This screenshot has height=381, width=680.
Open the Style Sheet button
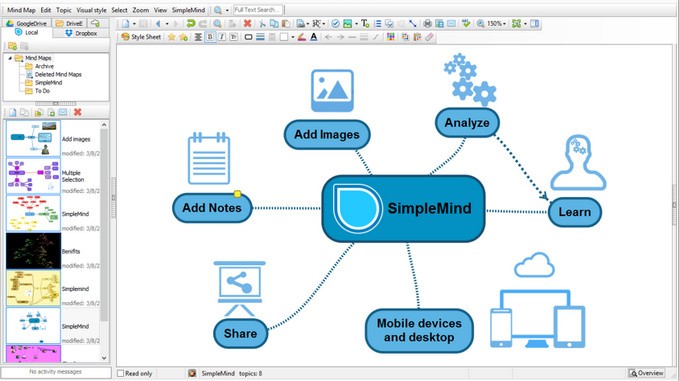141,37
